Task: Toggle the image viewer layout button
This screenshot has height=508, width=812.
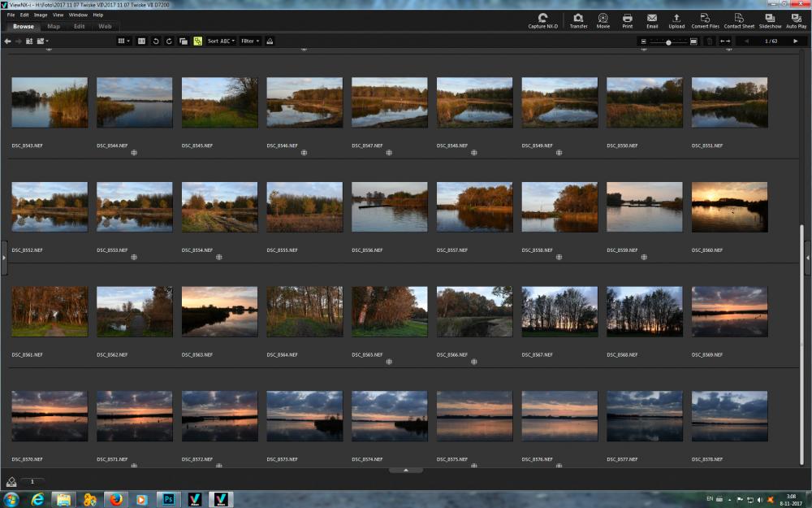Action: (141, 41)
